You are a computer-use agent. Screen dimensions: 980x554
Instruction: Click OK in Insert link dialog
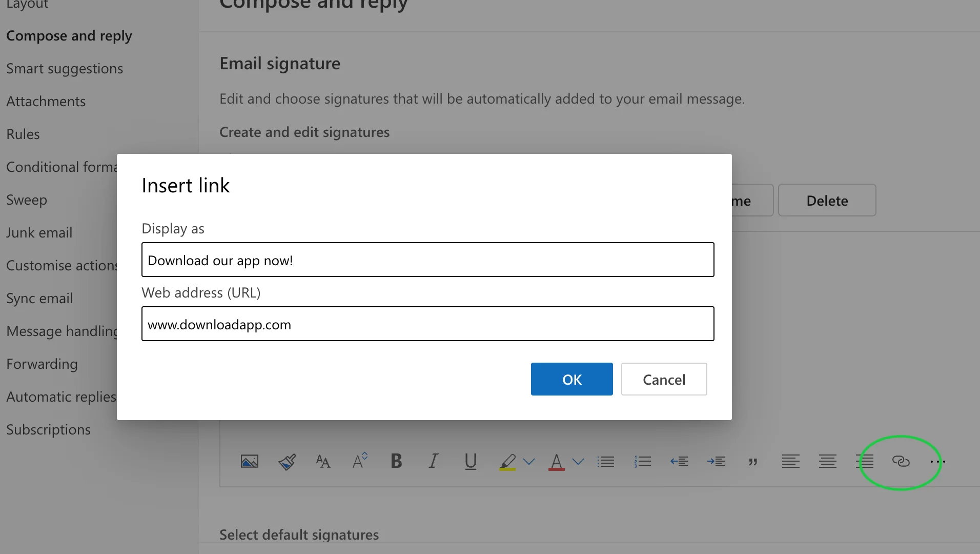[x=572, y=379]
